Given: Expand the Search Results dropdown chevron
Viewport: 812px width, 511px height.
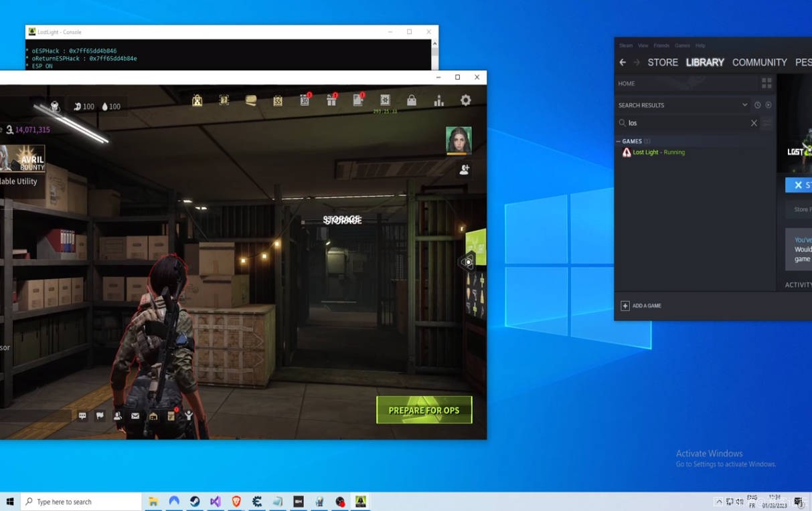Looking at the screenshot, I should pos(744,105).
